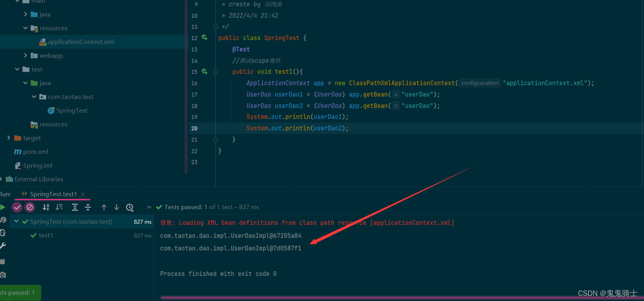Image resolution: width=644 pixels, height=301 pixels.
Task: Go to next failed test arrow
Action: click(117, 207)
